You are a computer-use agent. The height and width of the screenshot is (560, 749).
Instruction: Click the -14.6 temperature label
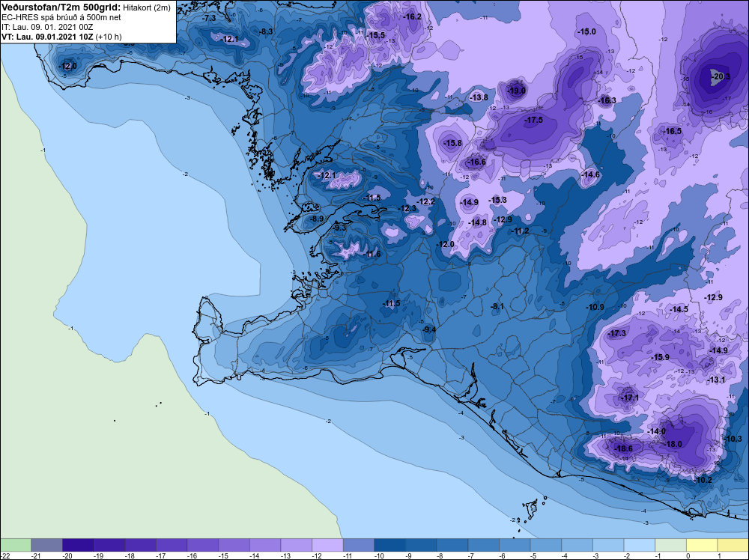click(x=590, y=175)
